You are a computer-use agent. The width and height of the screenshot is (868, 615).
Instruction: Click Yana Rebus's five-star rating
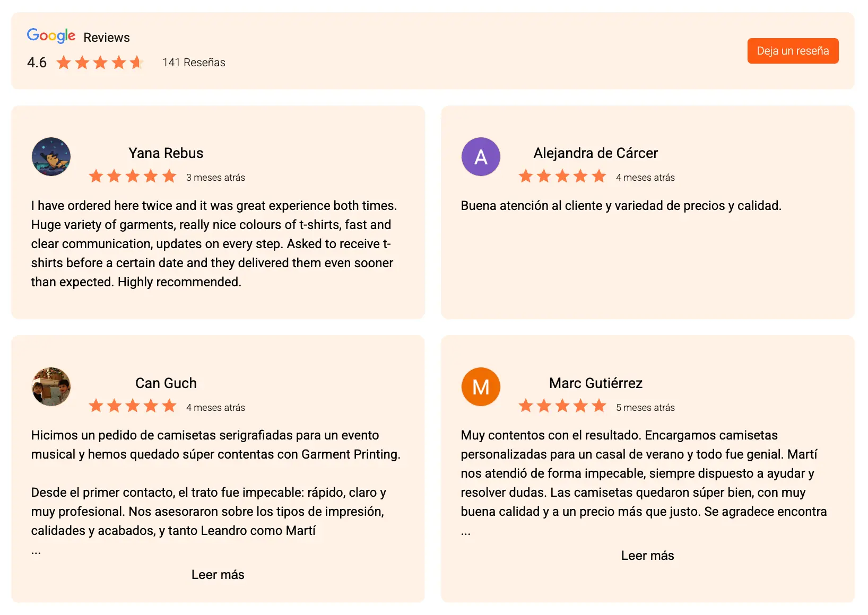point(133,177)
